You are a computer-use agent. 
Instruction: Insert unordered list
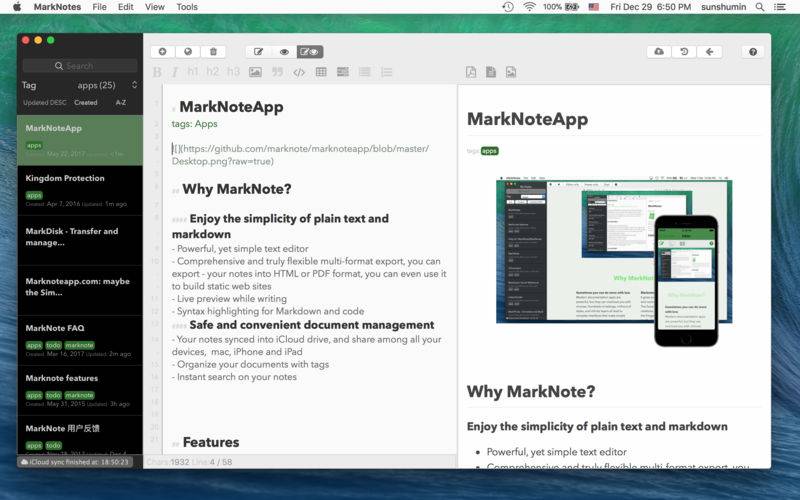pos(364,72)
